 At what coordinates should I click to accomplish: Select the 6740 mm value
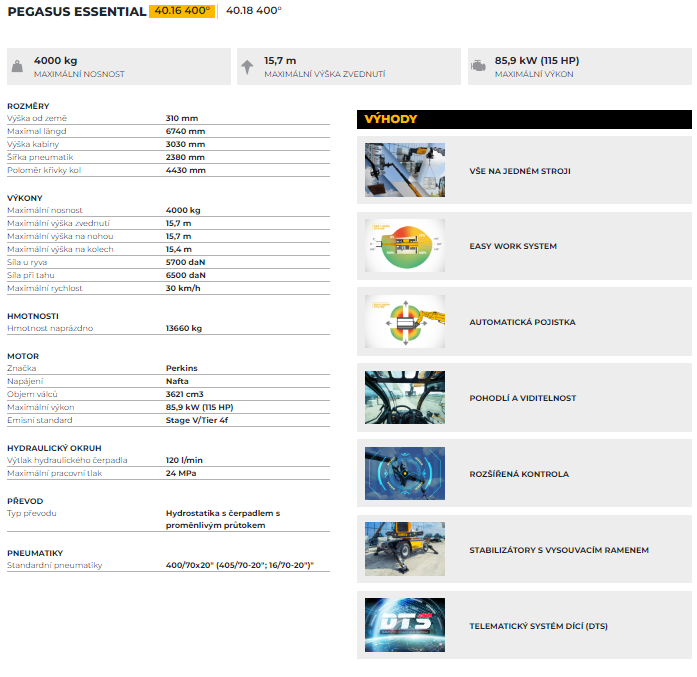pos(185,131)
